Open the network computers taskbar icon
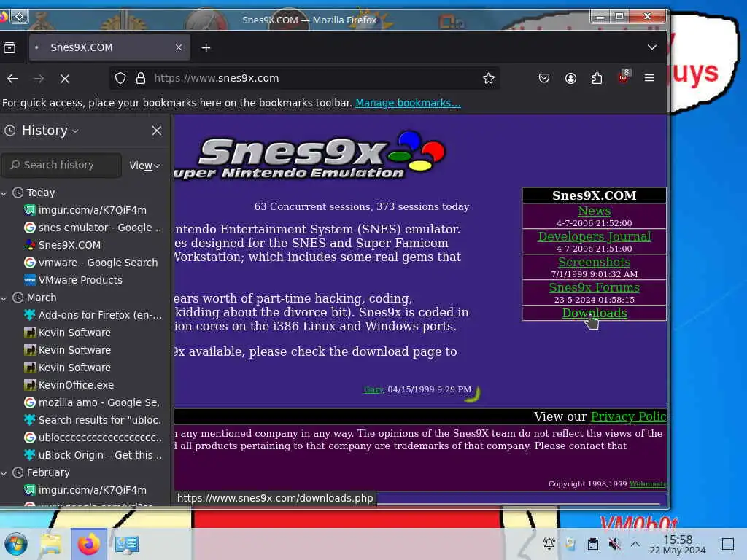Viewport: 747px width, 560px height. (x=127, y=544)
